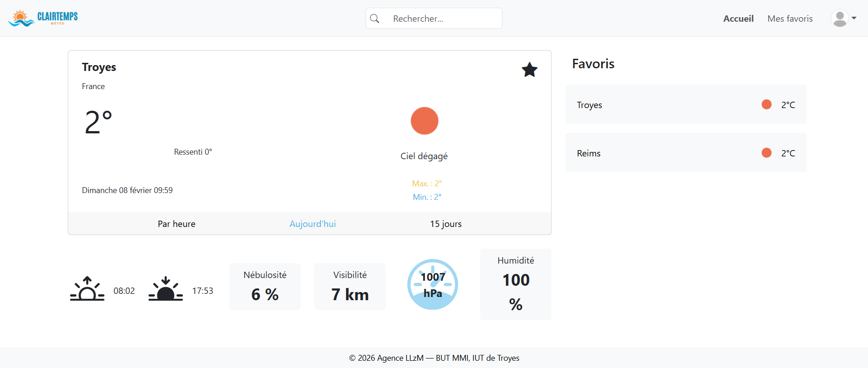Image resolution: width=868 pixels, height=368 pixels.
Task: Click the 2°C value on Troyes card
Action: [788, 105]
